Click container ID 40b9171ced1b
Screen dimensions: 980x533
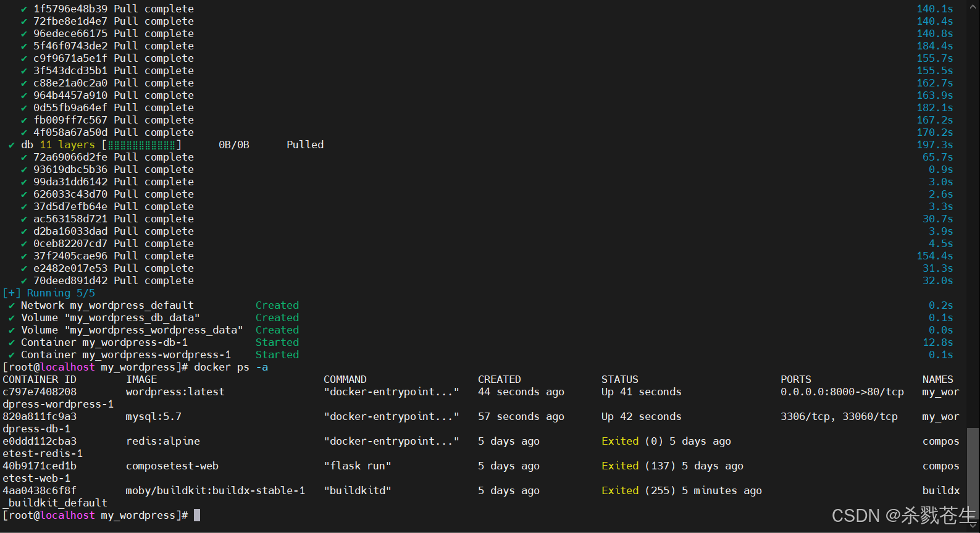pyautogui.click(x=40, y=466)
